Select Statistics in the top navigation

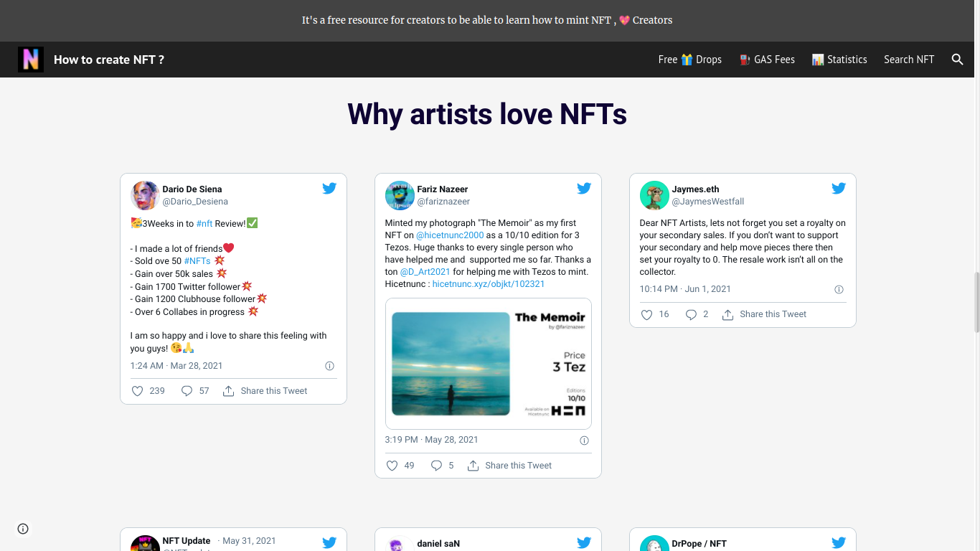[839, 60]
